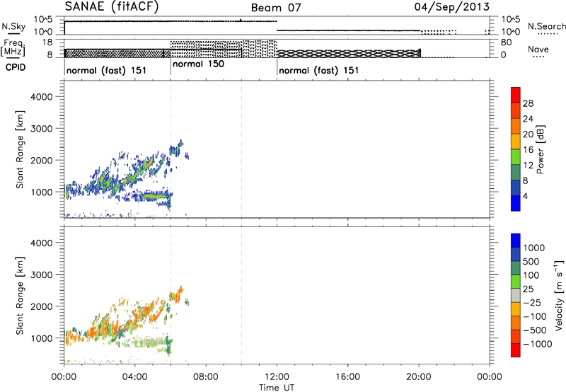
Task: Click the "25" tick on Velocity colorbar
Action: 528,289
